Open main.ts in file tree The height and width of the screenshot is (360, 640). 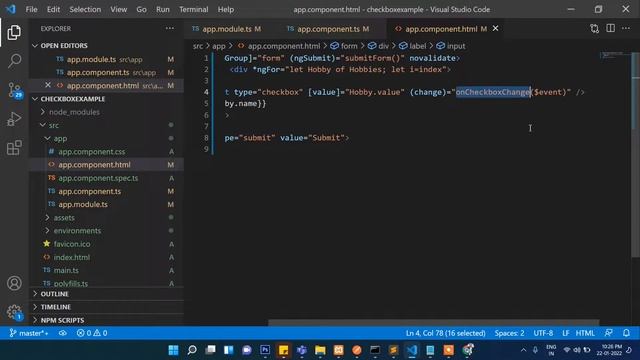click(x=66, y=270)
